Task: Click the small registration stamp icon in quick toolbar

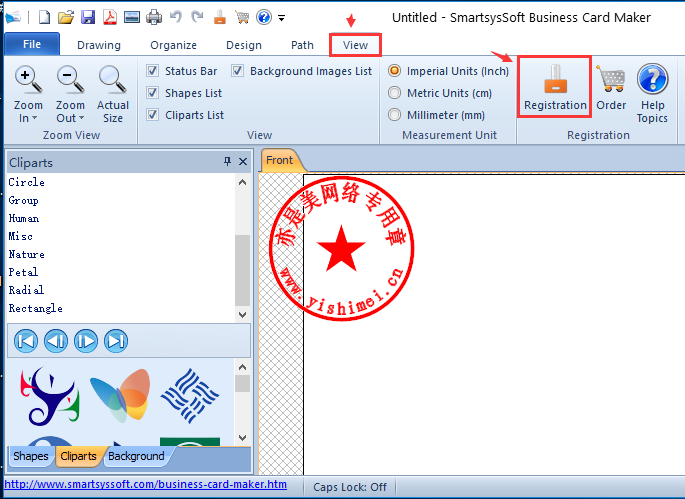Action: (220, 17)
